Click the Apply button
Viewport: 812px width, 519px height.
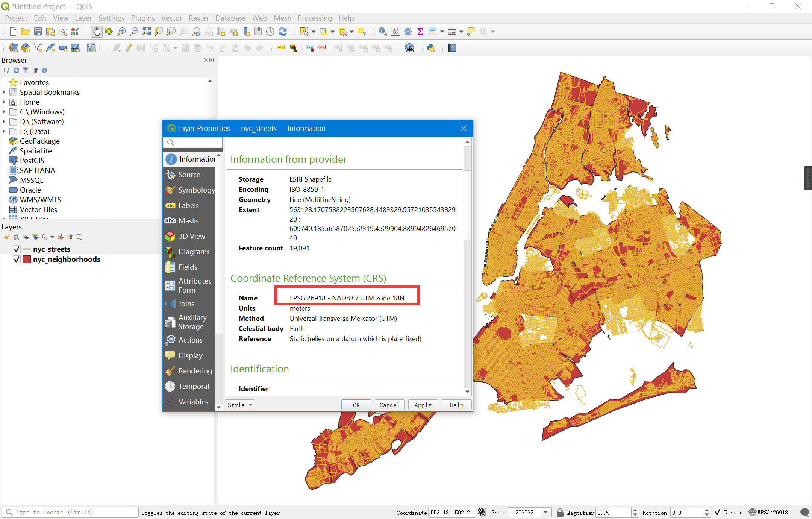point(423,405)
